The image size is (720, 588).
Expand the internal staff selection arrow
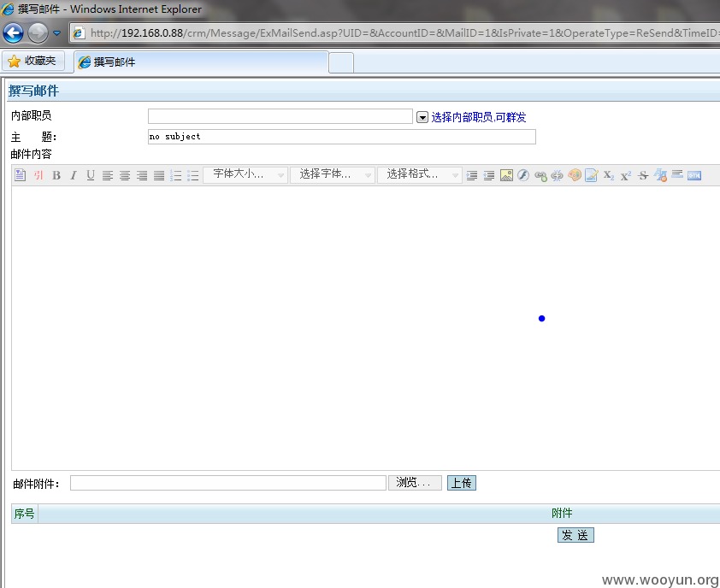(x=422, y=117)
